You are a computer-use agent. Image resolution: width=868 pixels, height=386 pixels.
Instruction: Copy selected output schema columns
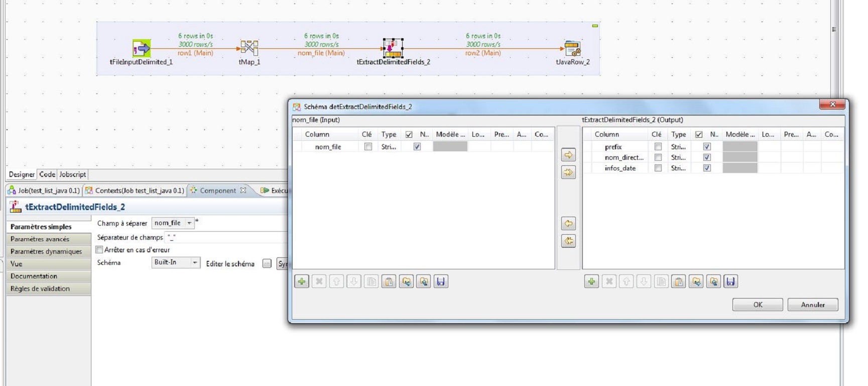point(662,281)
